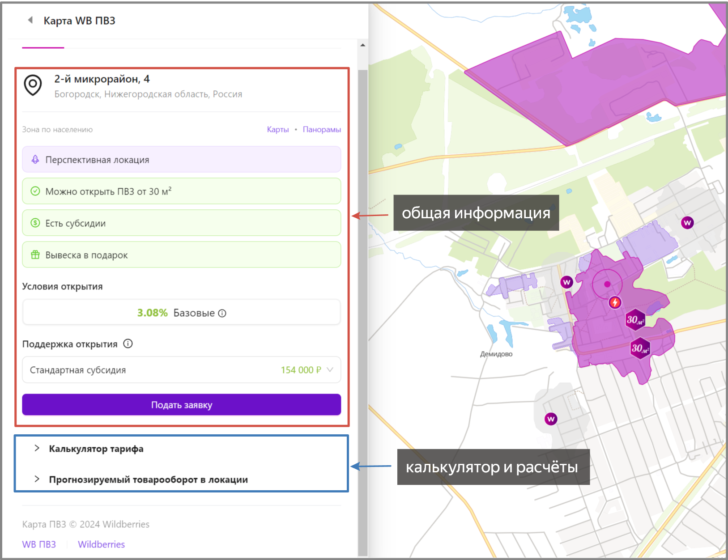
Task: Click the active underlined tab at top
Action: point(43,47)
